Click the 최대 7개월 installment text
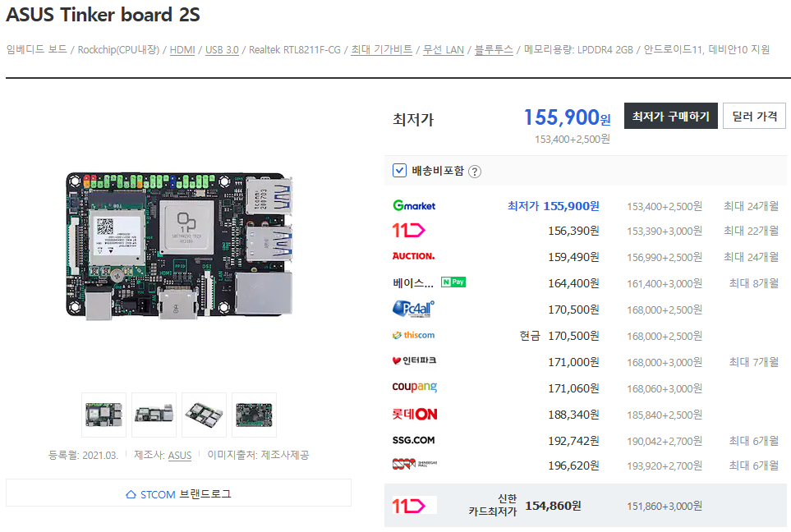Viewport: 791px width, 532px height. pyautogui.click(x=754, y=361)
